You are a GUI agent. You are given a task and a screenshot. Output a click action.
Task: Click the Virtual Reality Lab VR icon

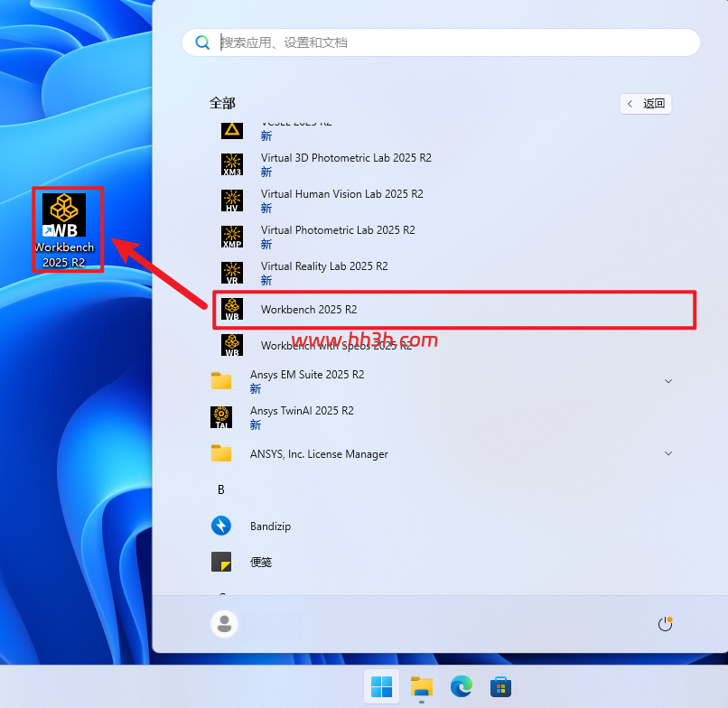click(x=232, y=273)
